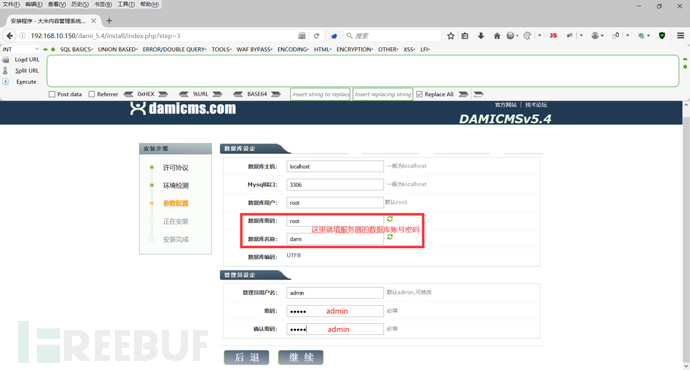Expand the UNION BASED dropdown
This screenshot has height=370, width=690.
[x=117, y=49]
